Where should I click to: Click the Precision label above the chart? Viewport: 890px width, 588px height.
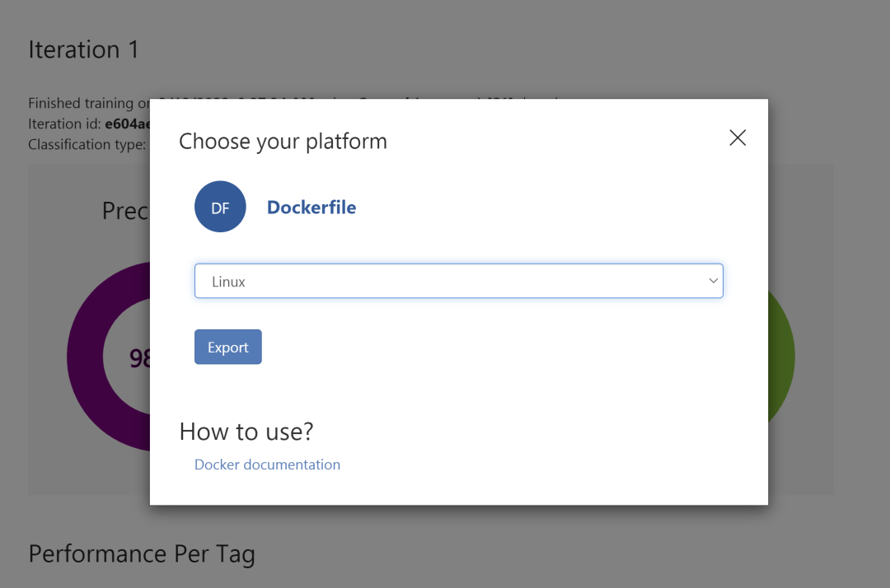coord(125,212)
